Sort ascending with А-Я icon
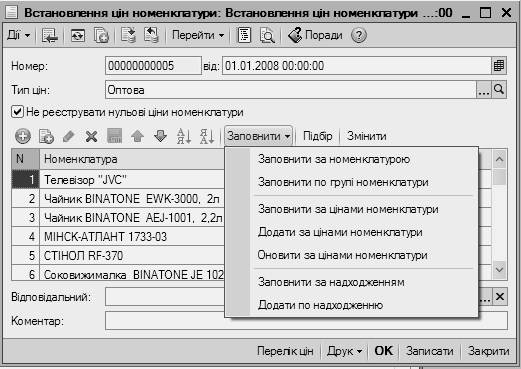This screenshot has width=521, height=369. click(x=184, y=136)
